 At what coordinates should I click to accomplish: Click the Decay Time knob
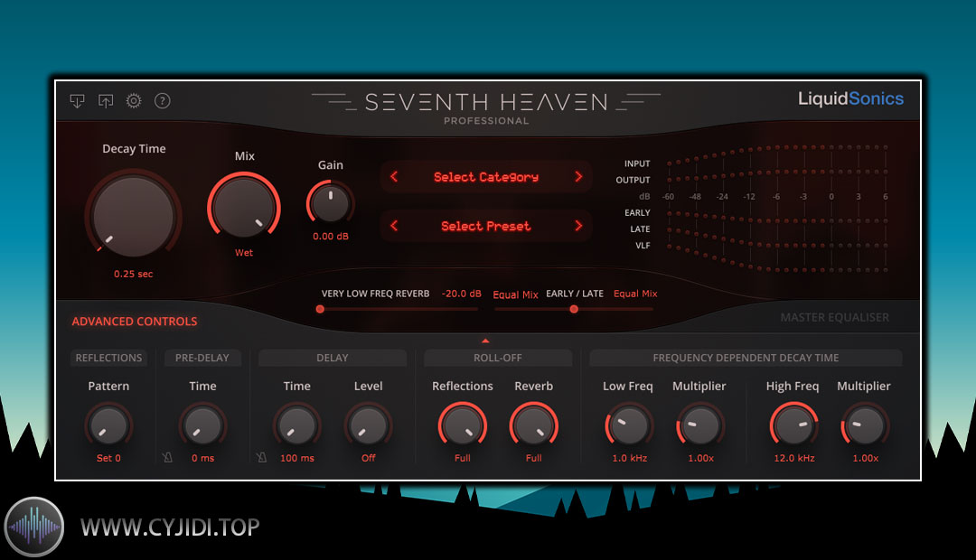pyautogui.click(x=133, y=216)
